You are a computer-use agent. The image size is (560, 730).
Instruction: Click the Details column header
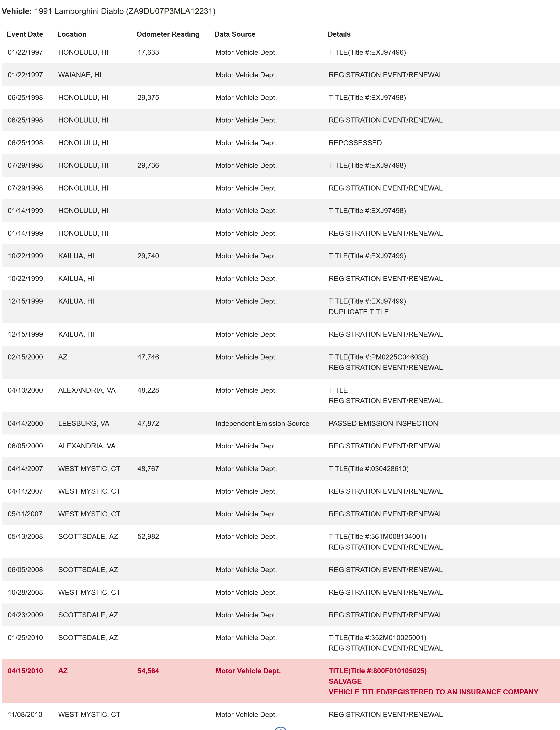[339, 34]
